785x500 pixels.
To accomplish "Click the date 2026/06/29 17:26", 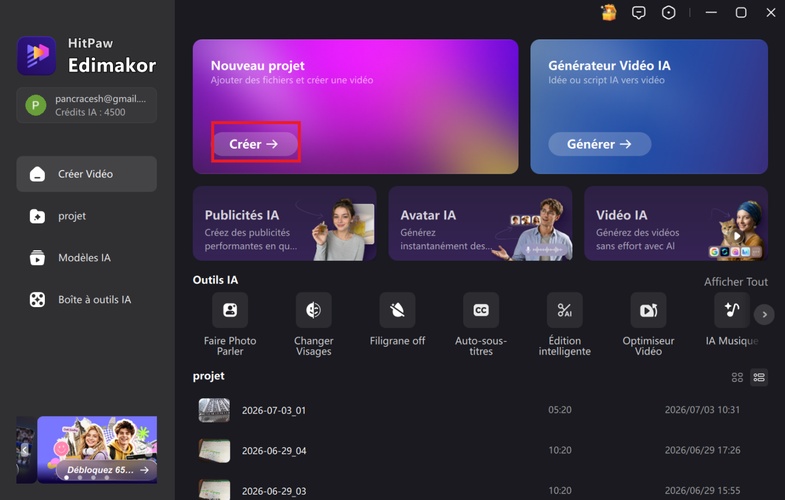I will (702, 450).
